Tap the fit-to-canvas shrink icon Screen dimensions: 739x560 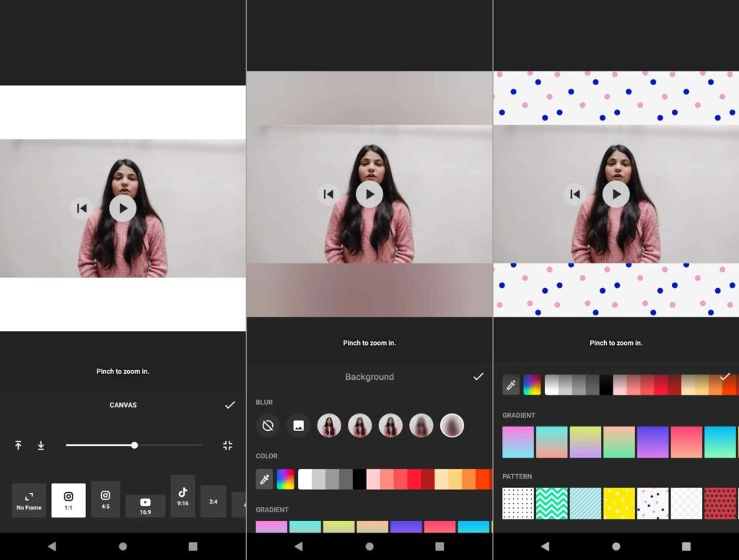pos(227,445)
